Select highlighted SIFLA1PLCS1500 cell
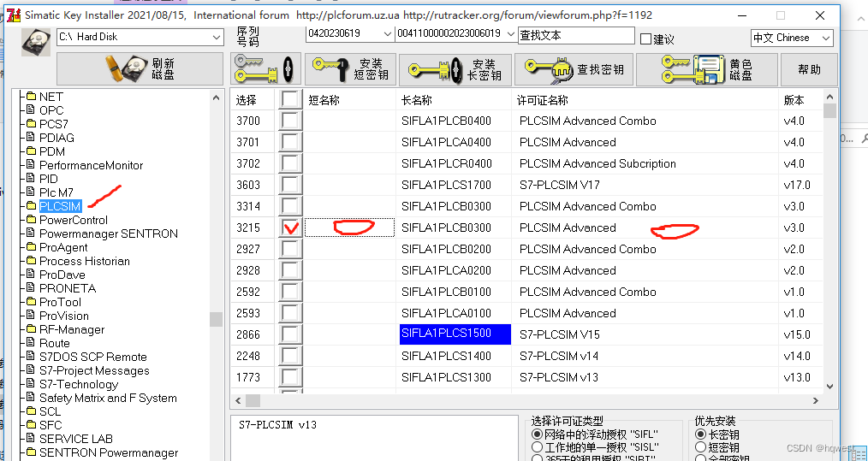Image resolution: width=868 pixels, height=461 pixels. (x=455, y=334)
